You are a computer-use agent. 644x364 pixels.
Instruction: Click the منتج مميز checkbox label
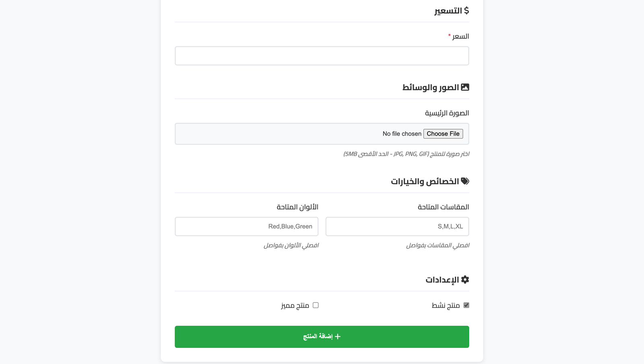(x=295, y=306)
